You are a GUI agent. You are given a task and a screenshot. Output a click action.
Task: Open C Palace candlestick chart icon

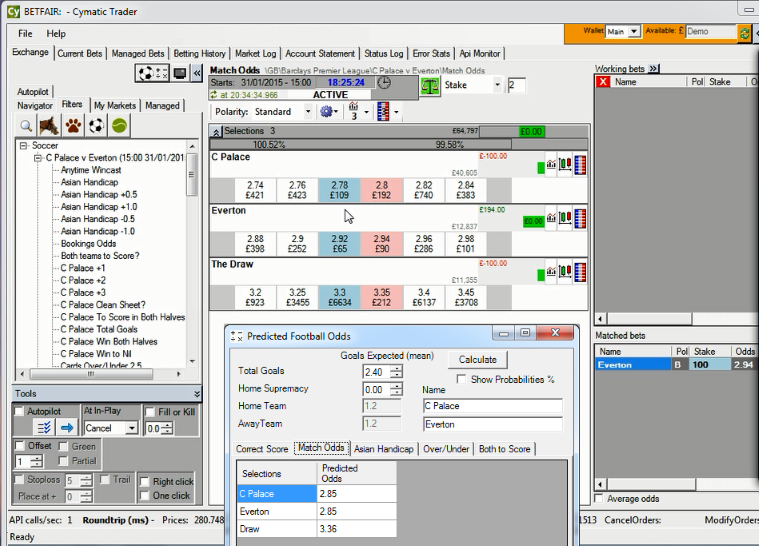(x=565, y=165)
